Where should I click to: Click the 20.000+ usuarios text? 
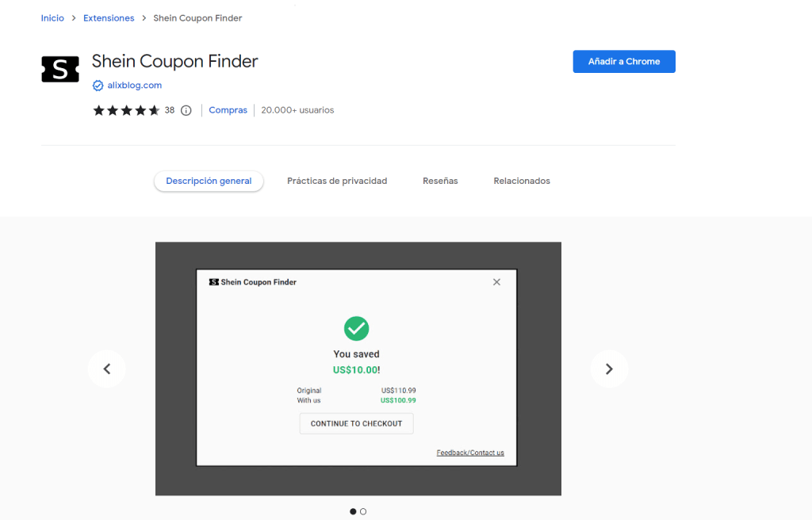pos(297,110)
